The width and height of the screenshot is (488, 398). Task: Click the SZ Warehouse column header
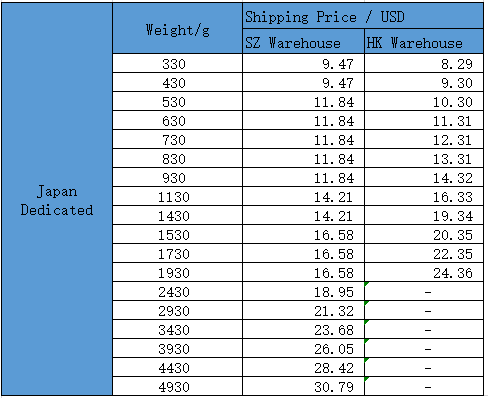tap(303, 41)
